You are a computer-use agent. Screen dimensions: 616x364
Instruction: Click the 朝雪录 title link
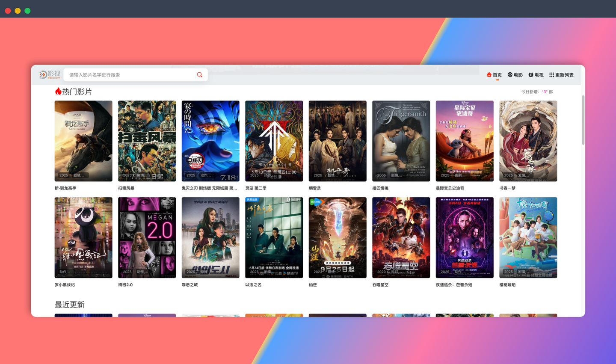point(314,188)
